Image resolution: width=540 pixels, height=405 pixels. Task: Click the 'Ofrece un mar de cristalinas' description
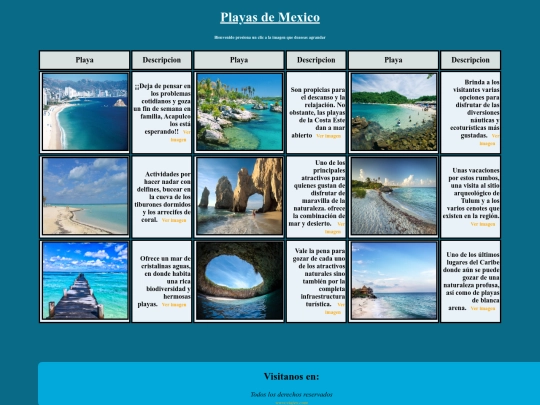162,281
